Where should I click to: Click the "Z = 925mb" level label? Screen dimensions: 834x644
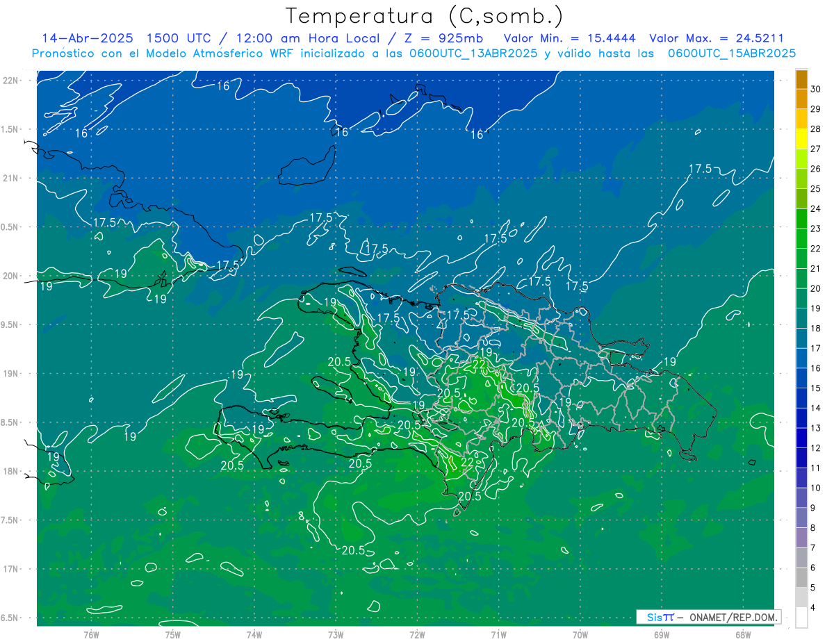click(x=444, y=38)
